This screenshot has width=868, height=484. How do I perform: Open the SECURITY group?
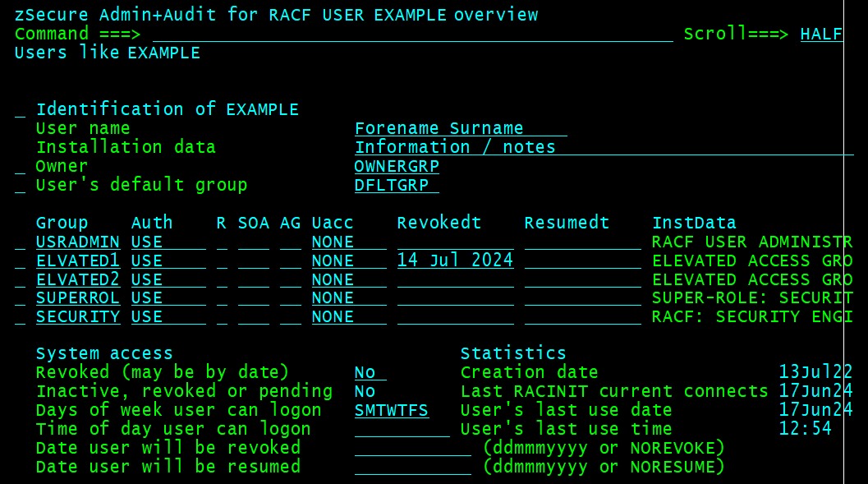(x=78, y=316)
